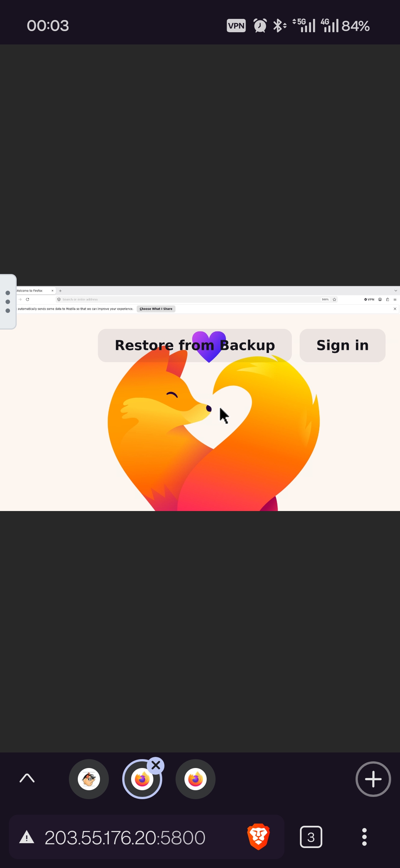Open the Firefox account icon
Image resolution: width=400 pixels, height=868 pixels.
[x=380, y=299]
